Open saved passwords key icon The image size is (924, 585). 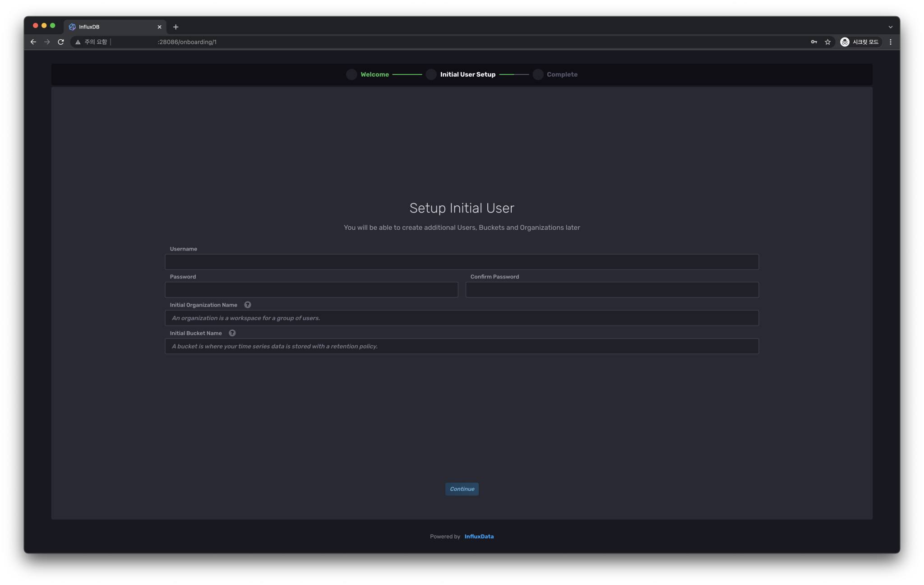(814, 42)
